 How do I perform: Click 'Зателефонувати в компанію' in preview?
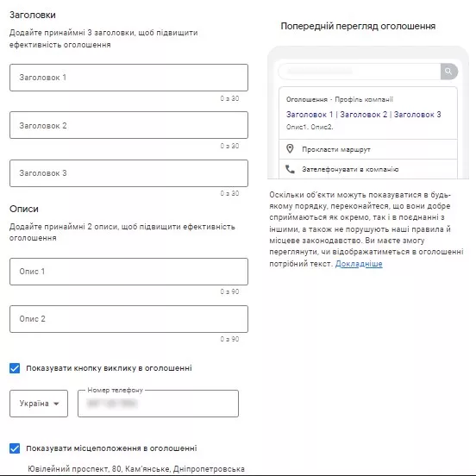pos(350,169)
